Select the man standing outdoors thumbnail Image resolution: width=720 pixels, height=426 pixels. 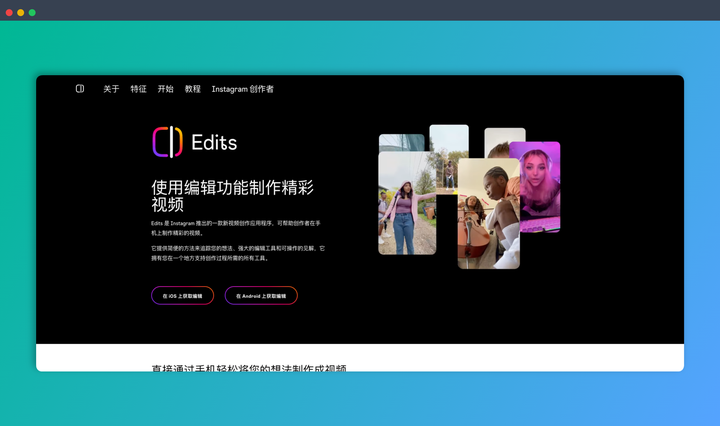click(449, 158)
